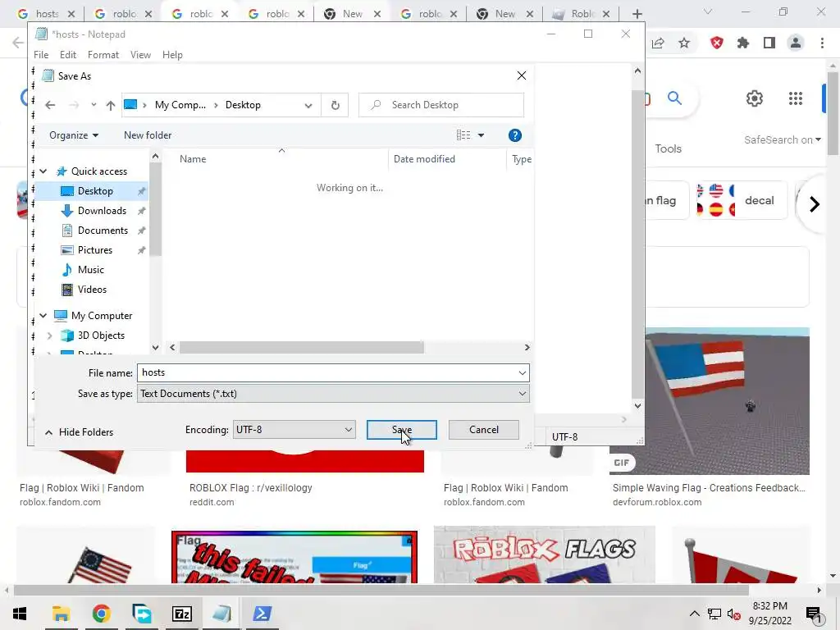
Task: Select Videos in navigation pane
Action: 92,290
